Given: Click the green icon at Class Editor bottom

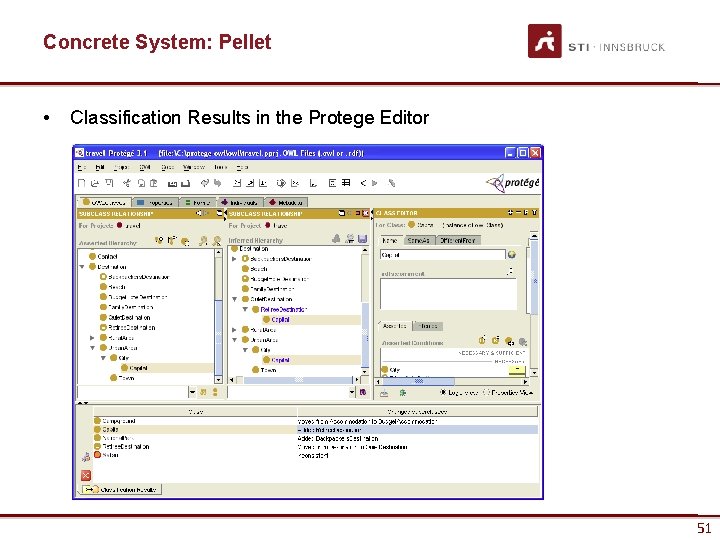Looking at the screenshot, I should 403,393.
